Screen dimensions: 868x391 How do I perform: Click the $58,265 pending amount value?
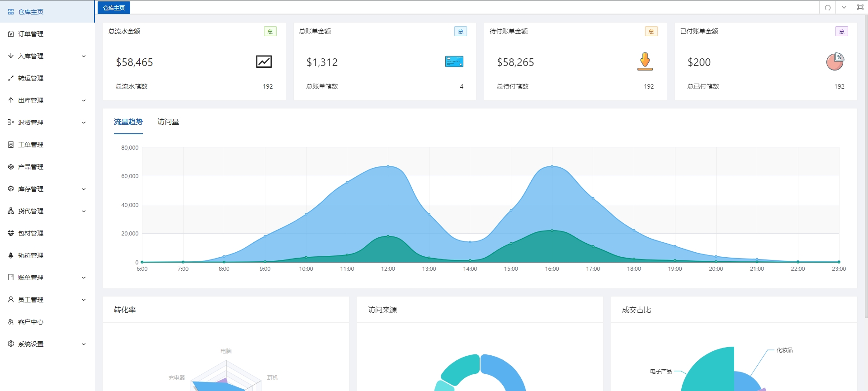pyautogui.click(x=516, y=62)
